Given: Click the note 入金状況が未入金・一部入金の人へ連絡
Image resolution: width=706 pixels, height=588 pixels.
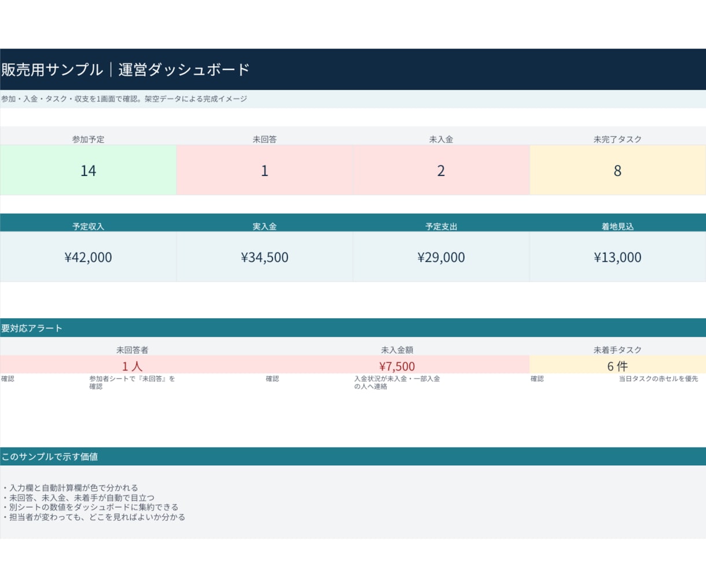Looking at the screenshot, I should (397, 383).
